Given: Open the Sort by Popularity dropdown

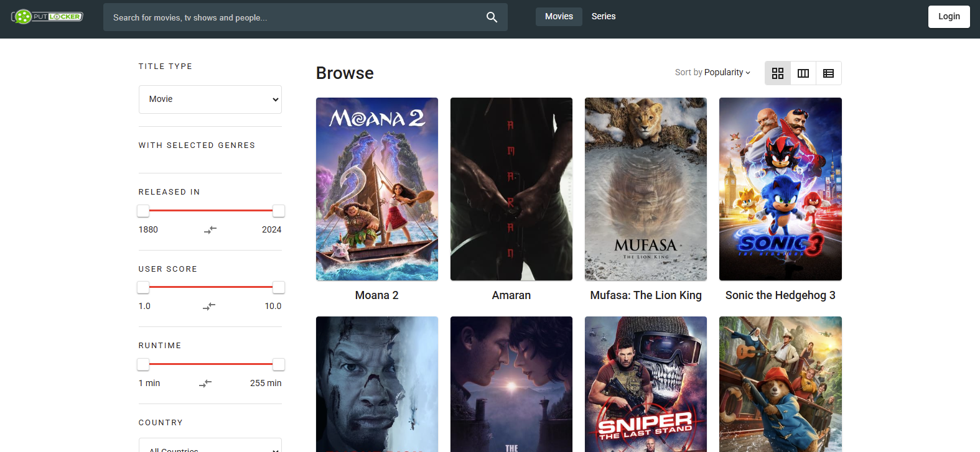Looking at the screenshot, I should [x=712, y=72].
